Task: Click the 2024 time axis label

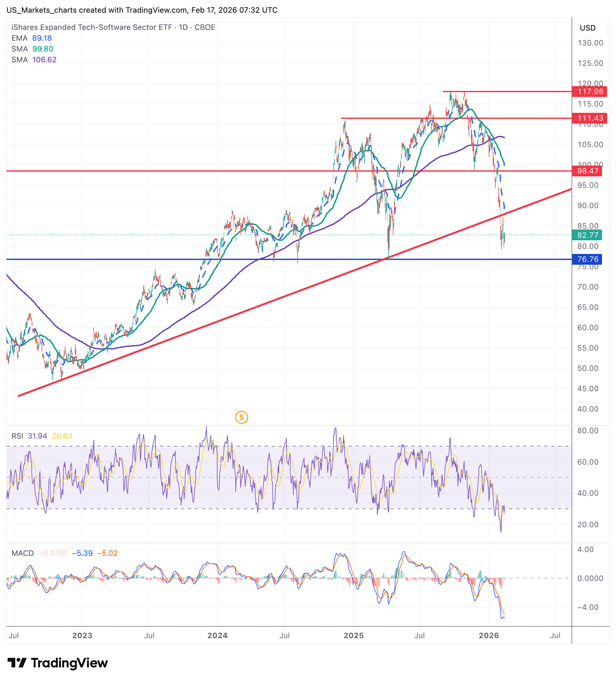Action: tap(218, 635)
